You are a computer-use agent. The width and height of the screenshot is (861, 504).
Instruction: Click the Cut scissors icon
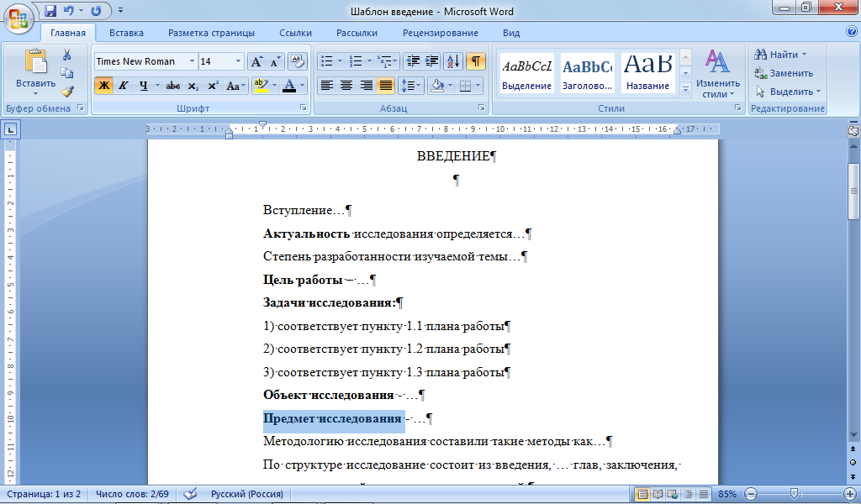(x=67, y=55)
